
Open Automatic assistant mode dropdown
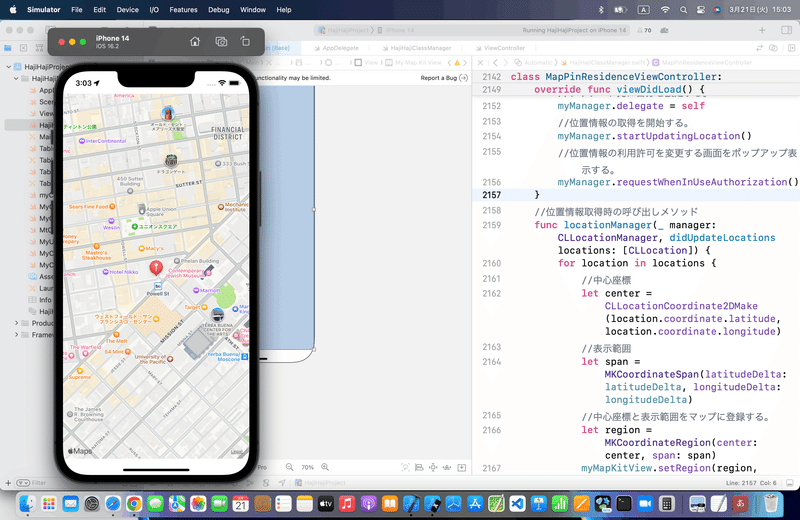(533, 62)
